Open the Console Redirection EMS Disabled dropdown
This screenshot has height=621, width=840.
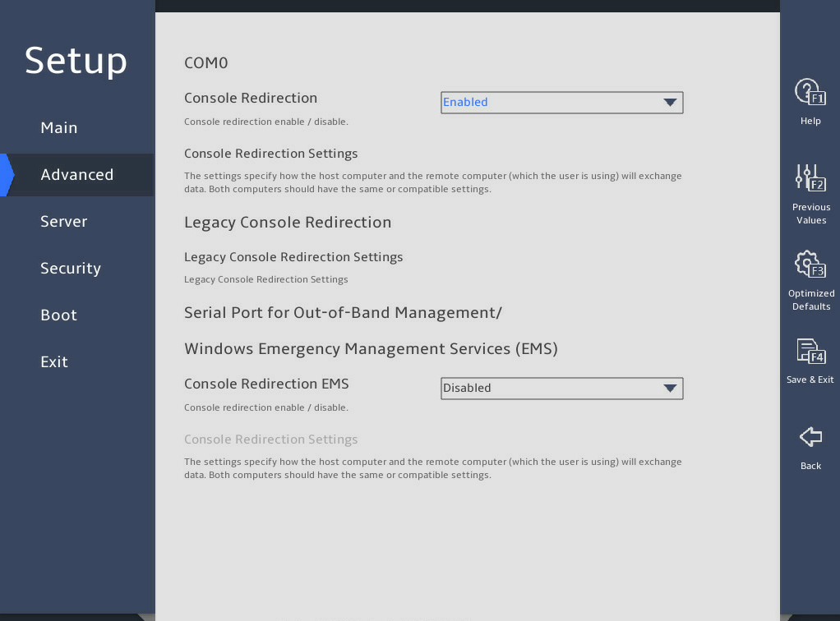[562, 388]
